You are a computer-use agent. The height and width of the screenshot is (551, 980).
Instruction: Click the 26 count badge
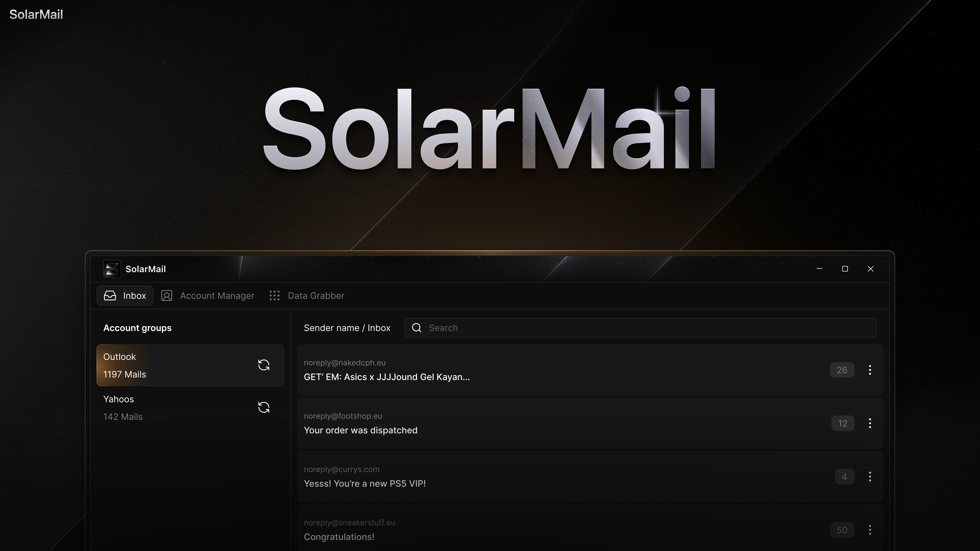click(x=842, y=370)
